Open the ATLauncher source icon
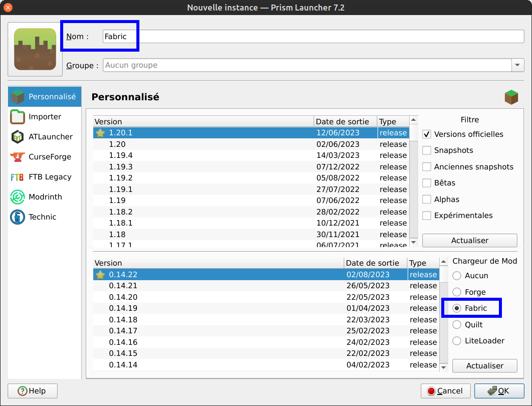 (18, 137)
